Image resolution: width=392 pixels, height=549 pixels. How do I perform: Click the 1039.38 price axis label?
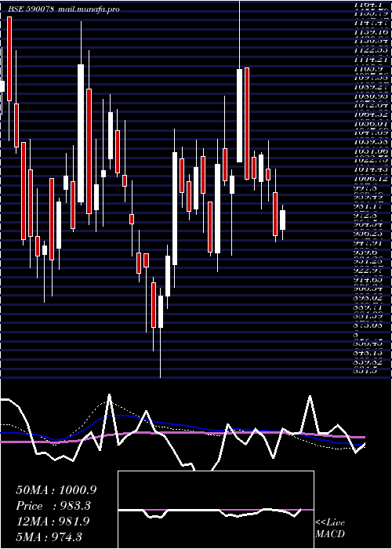click(x=371, y=142)
